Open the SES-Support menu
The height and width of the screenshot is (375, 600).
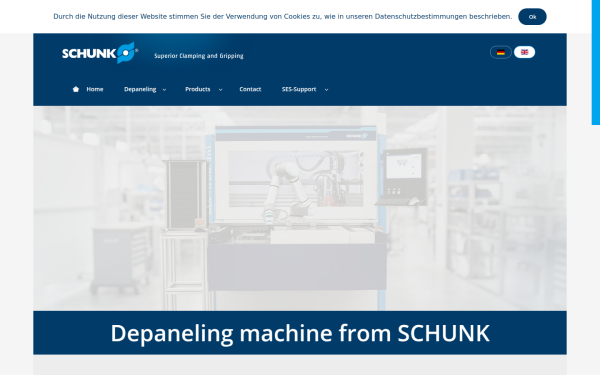299,89
